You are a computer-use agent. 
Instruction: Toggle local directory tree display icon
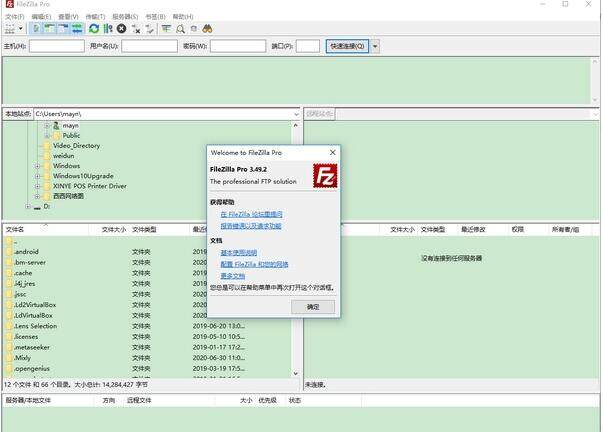point(50,29)
